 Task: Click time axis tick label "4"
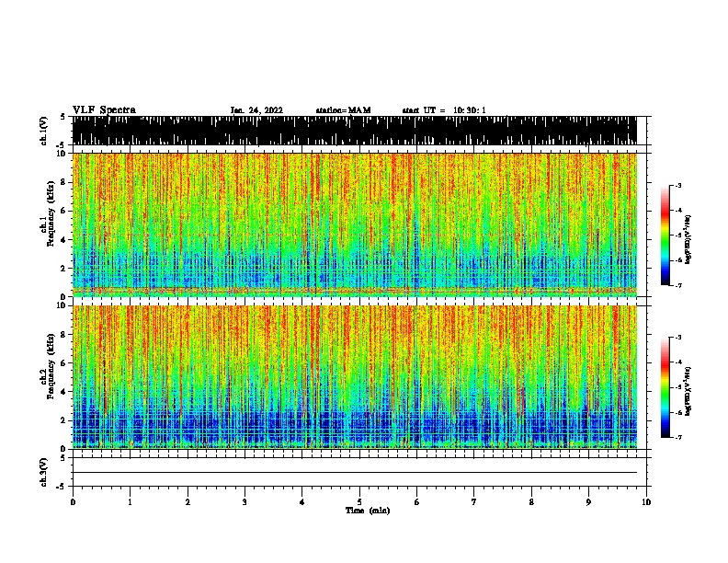[x=302, y=502]
